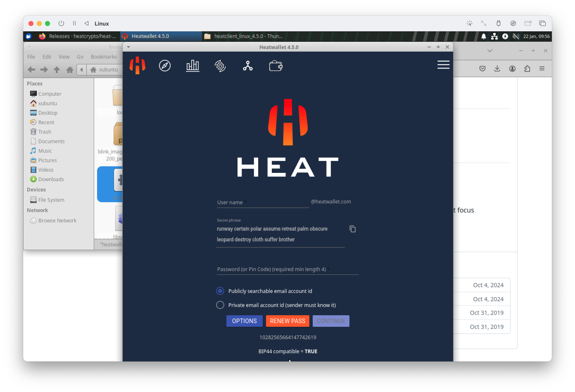Click the network status icon in panel

click(494, 36)
